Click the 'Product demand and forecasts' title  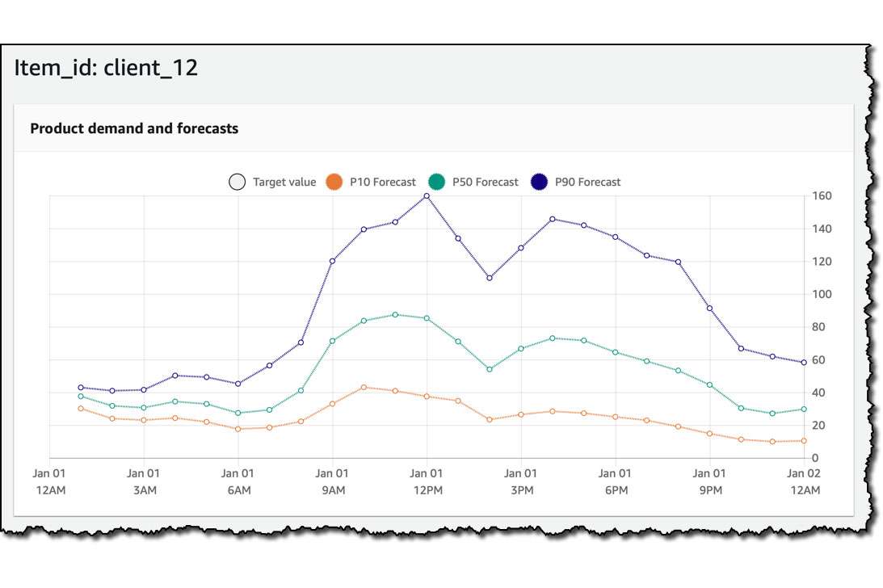pyautogui.click(x=134, y=128)
